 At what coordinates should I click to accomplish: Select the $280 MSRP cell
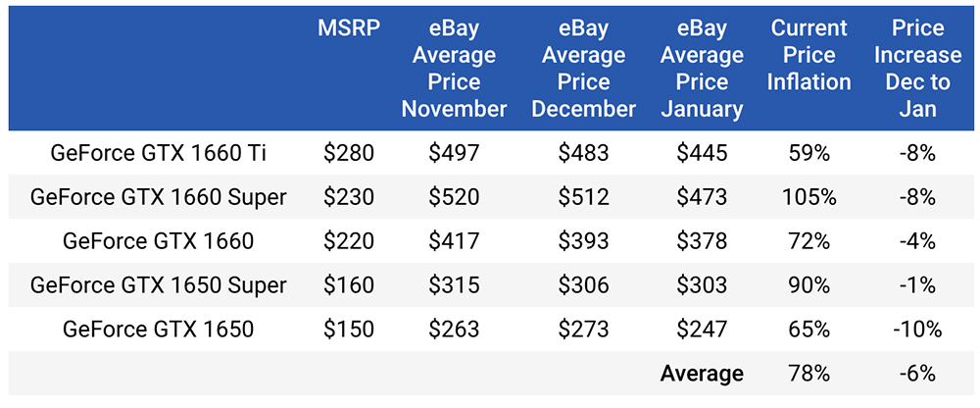[348, 153]
